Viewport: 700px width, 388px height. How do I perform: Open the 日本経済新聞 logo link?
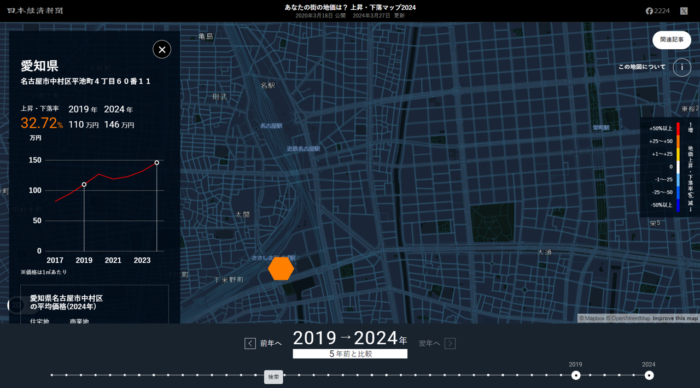pyautogui.click(x=35, y=11)
